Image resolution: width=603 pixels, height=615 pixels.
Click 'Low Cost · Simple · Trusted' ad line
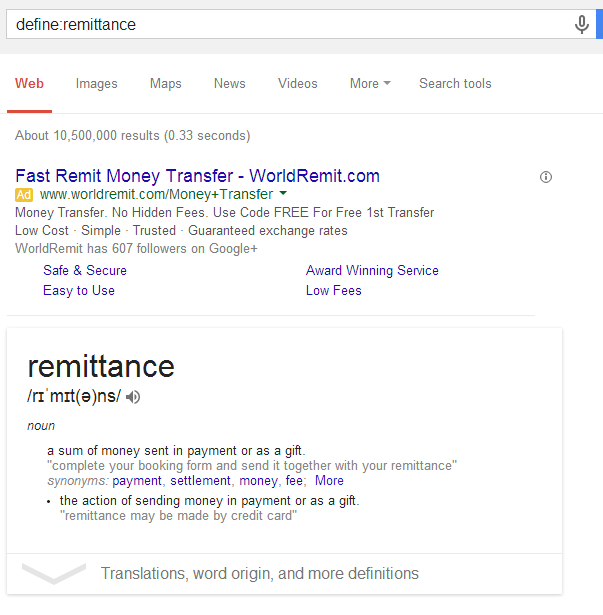click(181, 231)
